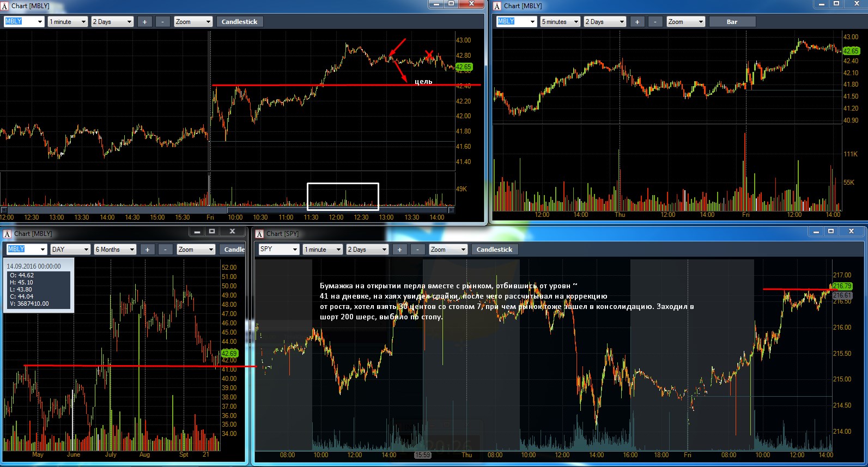Click horizontal scrollbar thumb under MBLY 1 minute chart
This screenshot has height=467, width=868.
click(337, 210)
